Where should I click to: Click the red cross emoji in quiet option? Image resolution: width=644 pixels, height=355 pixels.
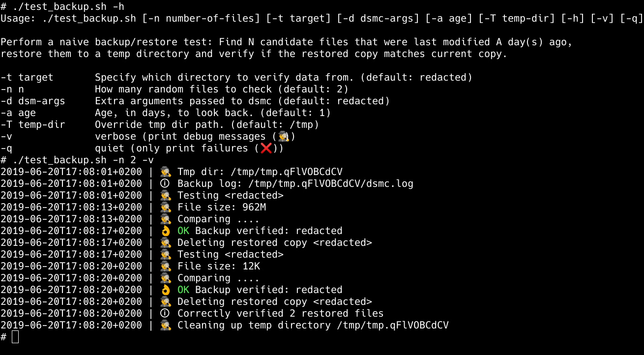point(266,148)
